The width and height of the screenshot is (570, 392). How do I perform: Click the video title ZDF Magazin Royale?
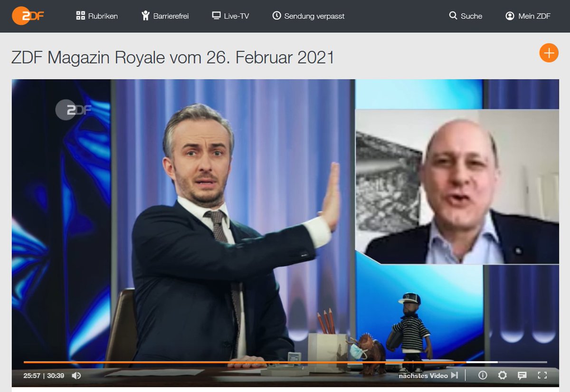point(173,58)
